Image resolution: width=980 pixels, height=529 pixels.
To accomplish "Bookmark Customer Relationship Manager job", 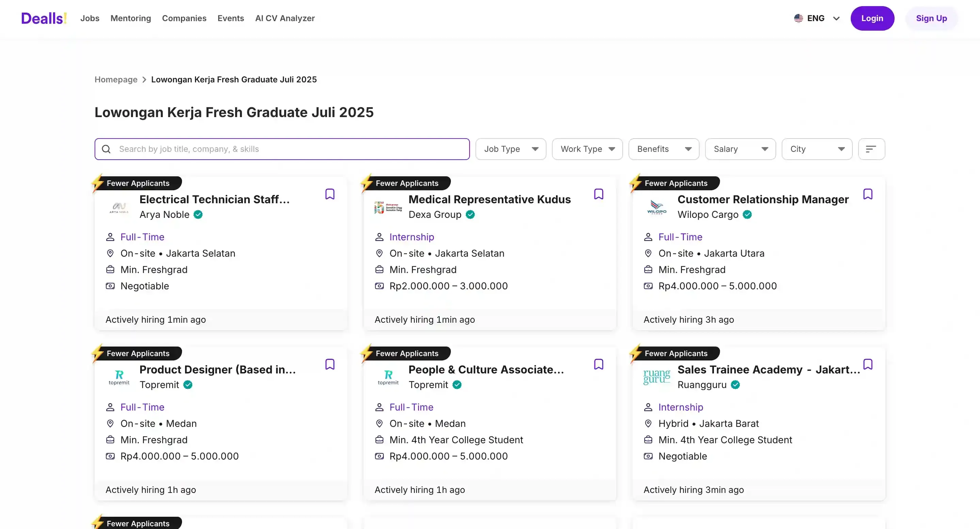I will (868, 194).
